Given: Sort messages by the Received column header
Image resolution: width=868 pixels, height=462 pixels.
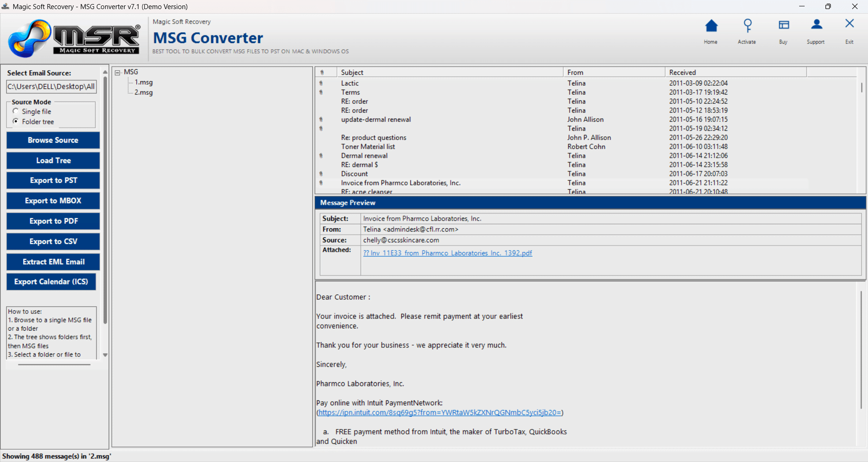Looking at the screenshot, I should coord(736,72).
